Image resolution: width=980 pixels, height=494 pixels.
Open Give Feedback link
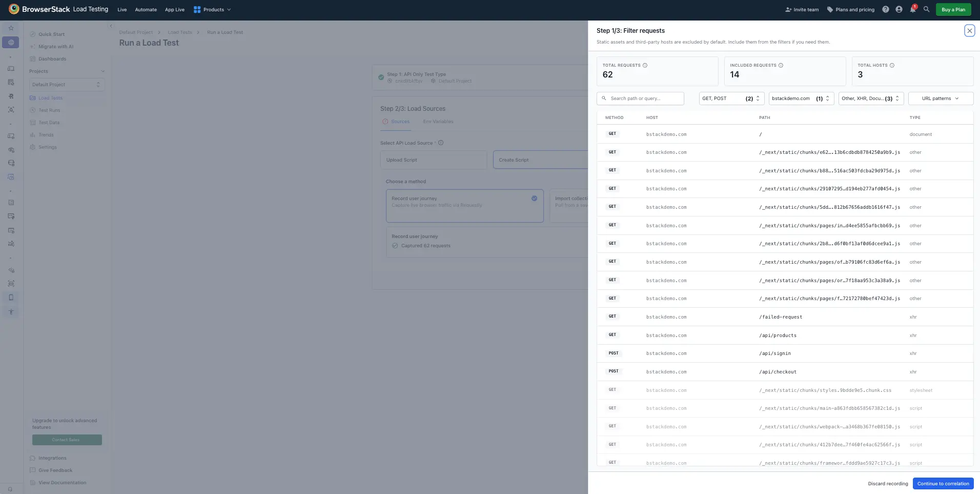pos(55,470)
